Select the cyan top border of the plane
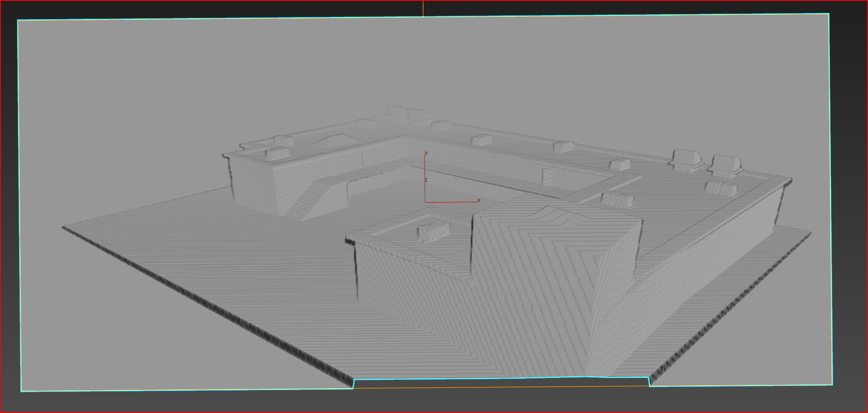868x413 pixels. click(423, 17)
